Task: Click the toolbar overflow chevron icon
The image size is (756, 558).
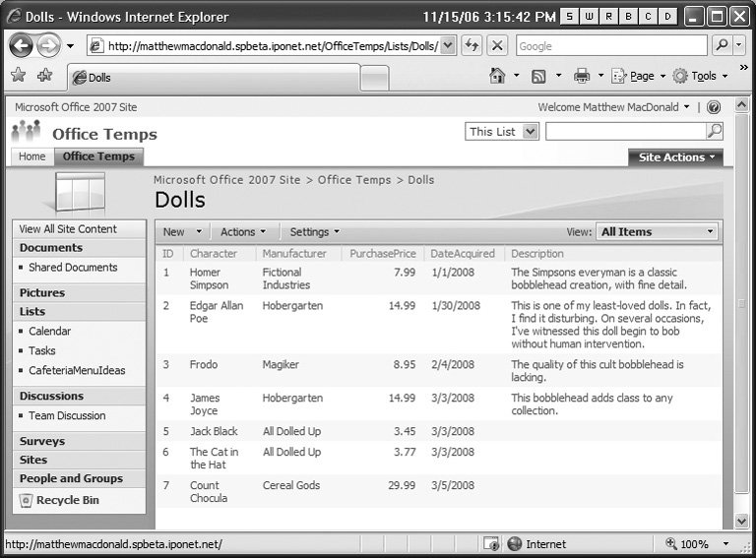Action: (743, 67)
